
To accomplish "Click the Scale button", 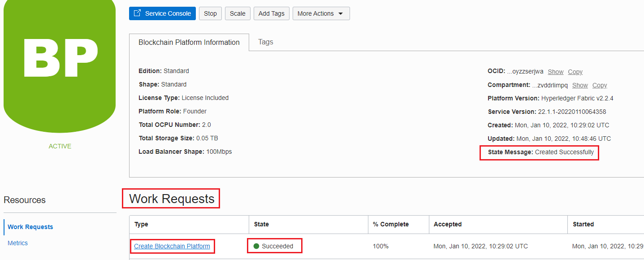I will (x=238, y=13).
